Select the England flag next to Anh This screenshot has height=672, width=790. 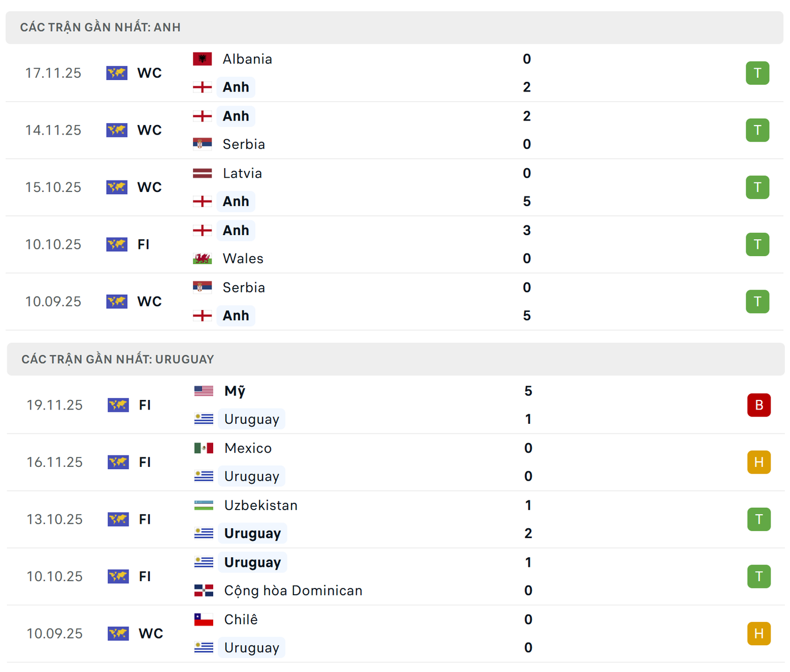(x=202, y=87)
